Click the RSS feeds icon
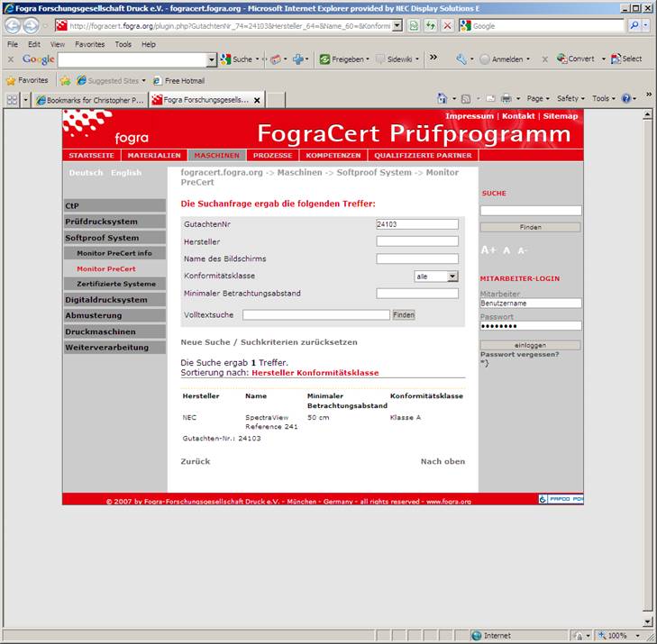The image size is (657, 644). pyautogui.click(x=466, y=99)
